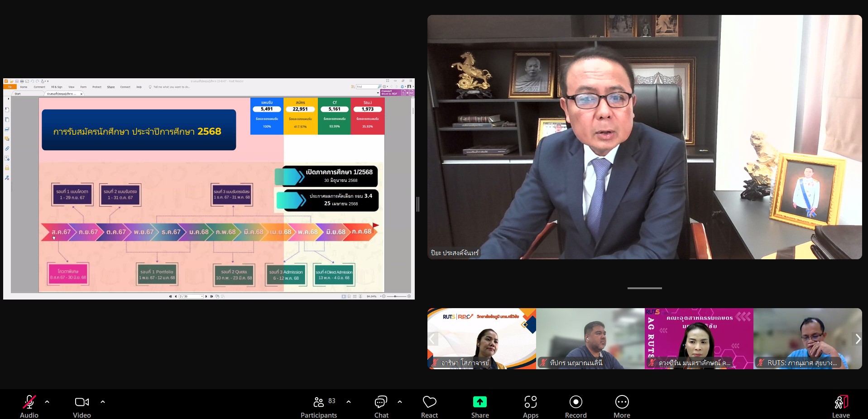Click the Undo icon in quick toolbar
Screen dimensions: 868x419
(x=32, y=81)
